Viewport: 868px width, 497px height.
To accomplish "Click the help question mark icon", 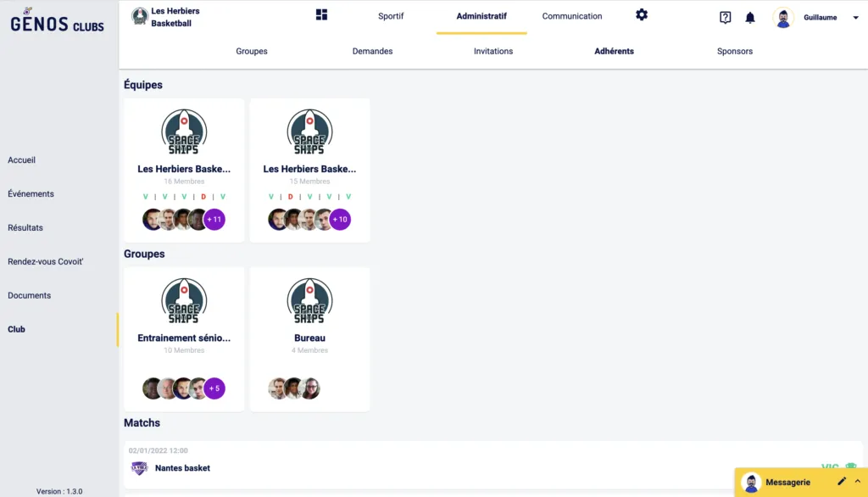I will (725, 18).
